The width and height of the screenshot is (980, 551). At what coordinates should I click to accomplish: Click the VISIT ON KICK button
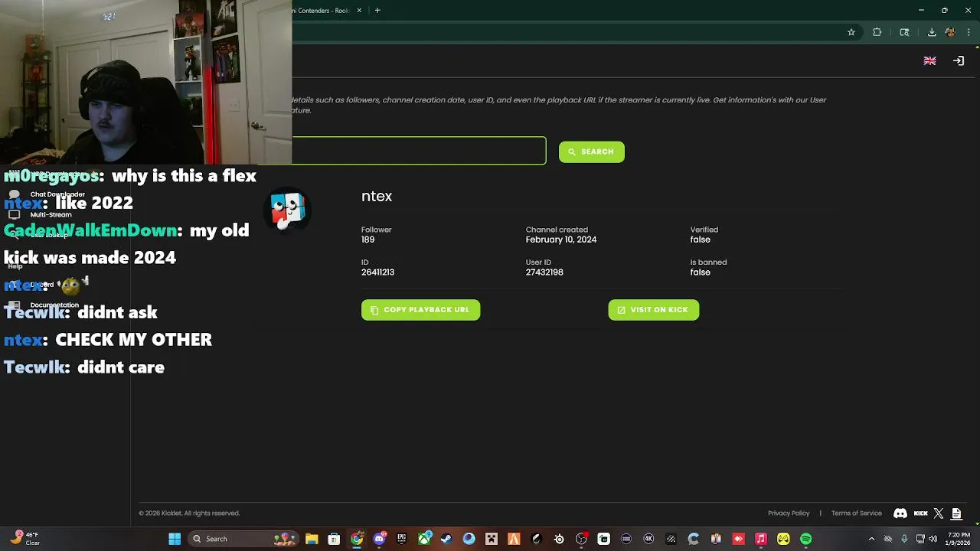point(653,310)
